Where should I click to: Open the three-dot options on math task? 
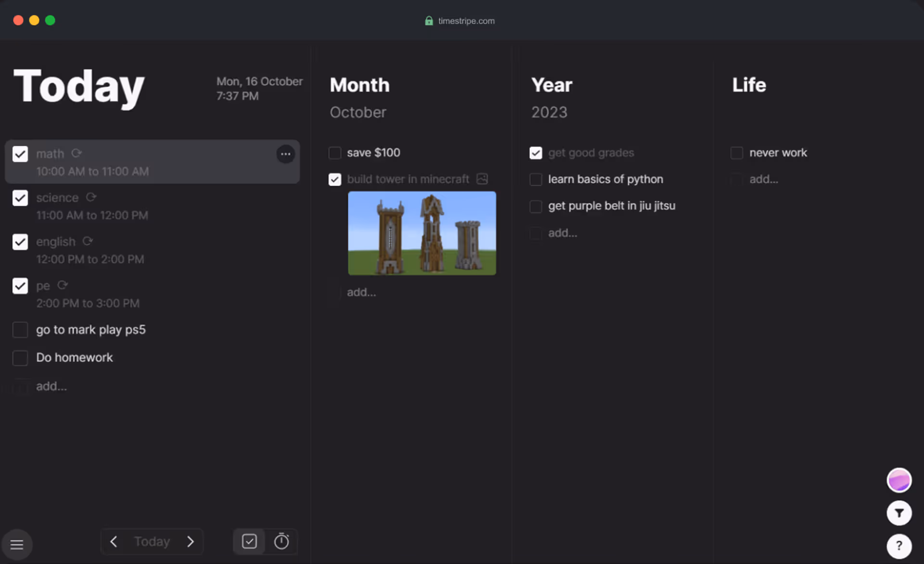(x=285, y=154)
